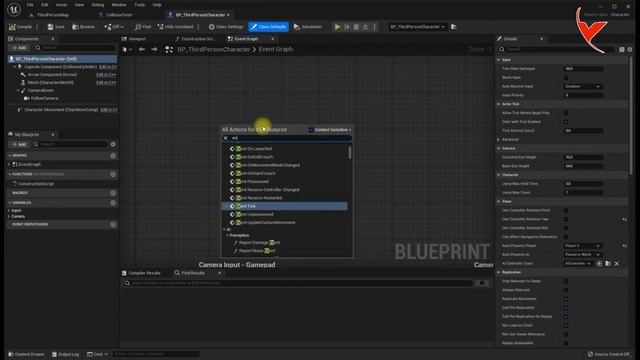
Task: Click the frame skip button beside Play
Action: click(347, 27)
